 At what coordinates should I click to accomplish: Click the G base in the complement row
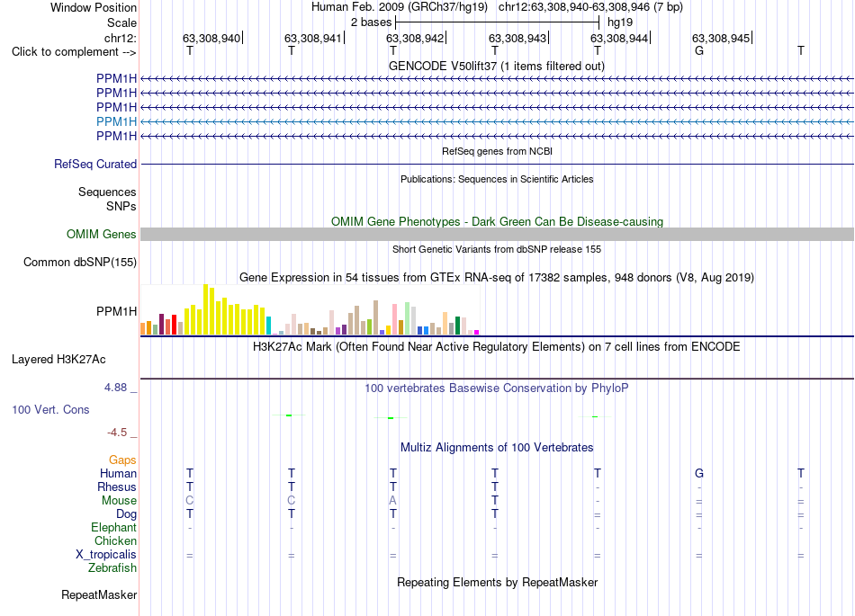click(699, 50)
